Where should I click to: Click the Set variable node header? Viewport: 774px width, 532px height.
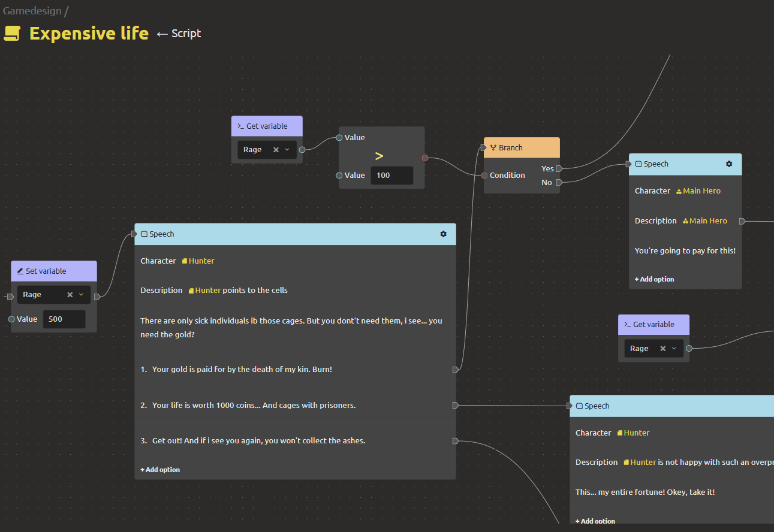click(54, 271)
